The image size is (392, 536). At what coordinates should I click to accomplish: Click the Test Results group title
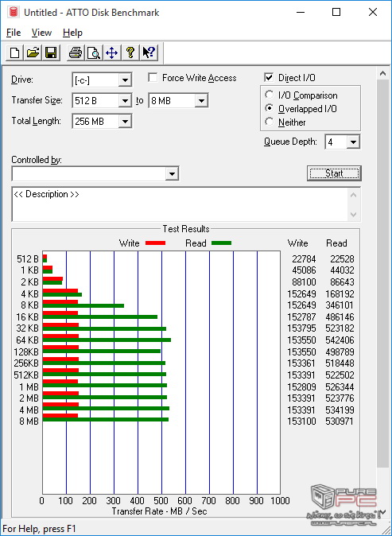click(x=186, y=229)
